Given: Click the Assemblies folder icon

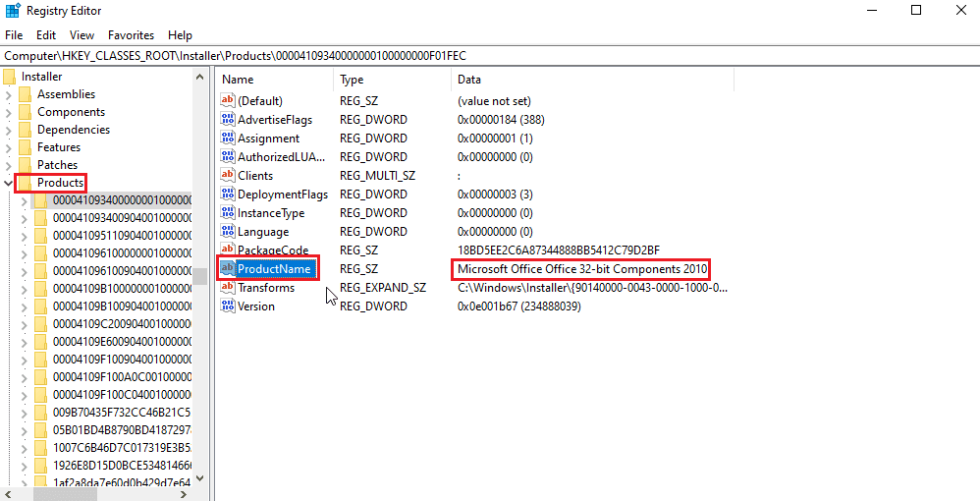Looking at the screenshot, I should point(25,94).
